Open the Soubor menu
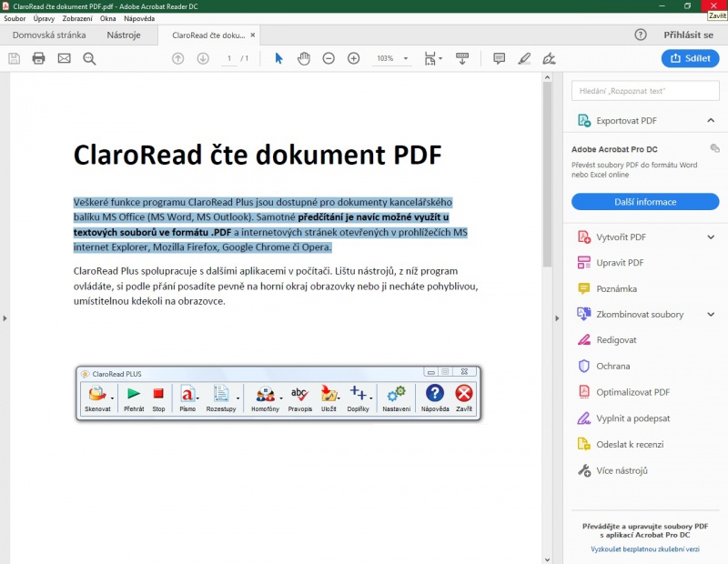 (15, 18)
